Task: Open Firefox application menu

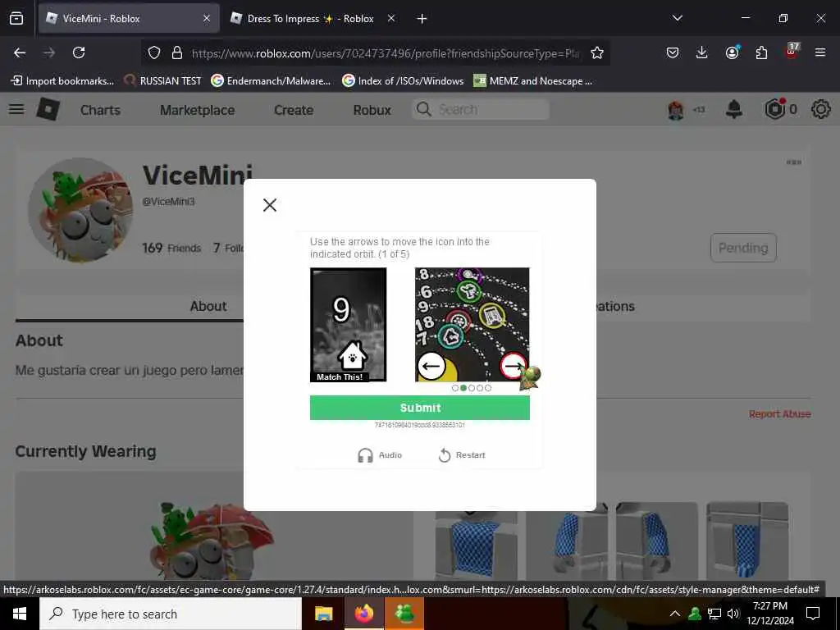Action: [820, 52]
